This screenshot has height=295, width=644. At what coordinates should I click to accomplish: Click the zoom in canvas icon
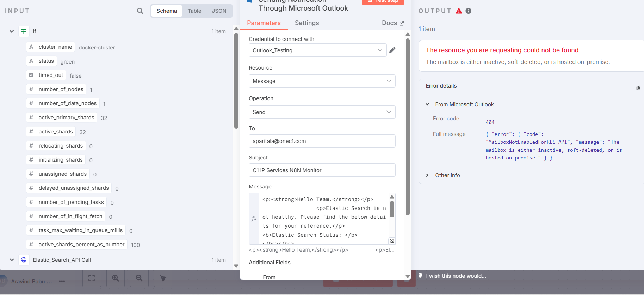point(115,278)
